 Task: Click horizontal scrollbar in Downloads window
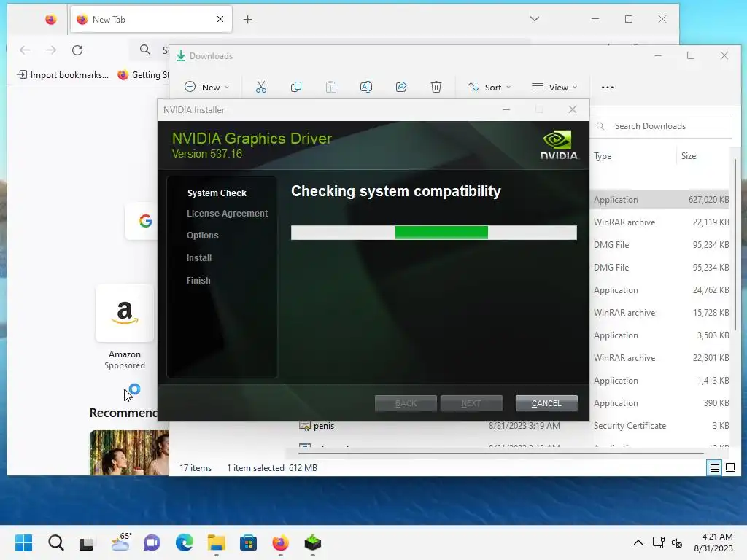[x=500, y=453]
